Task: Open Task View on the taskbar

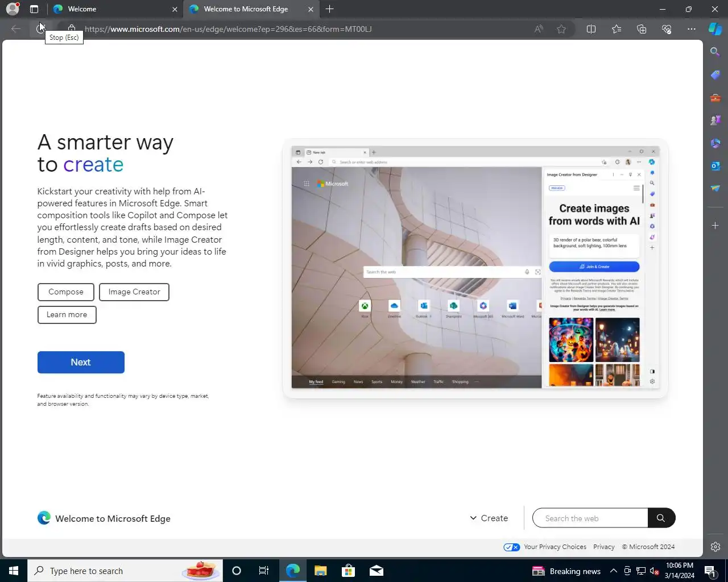Action: point(264,571)
